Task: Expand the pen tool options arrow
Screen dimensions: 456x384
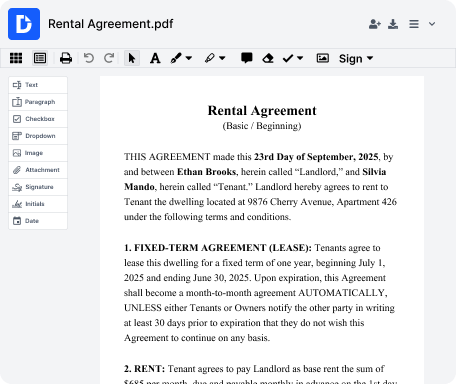Action: point(189,58)
